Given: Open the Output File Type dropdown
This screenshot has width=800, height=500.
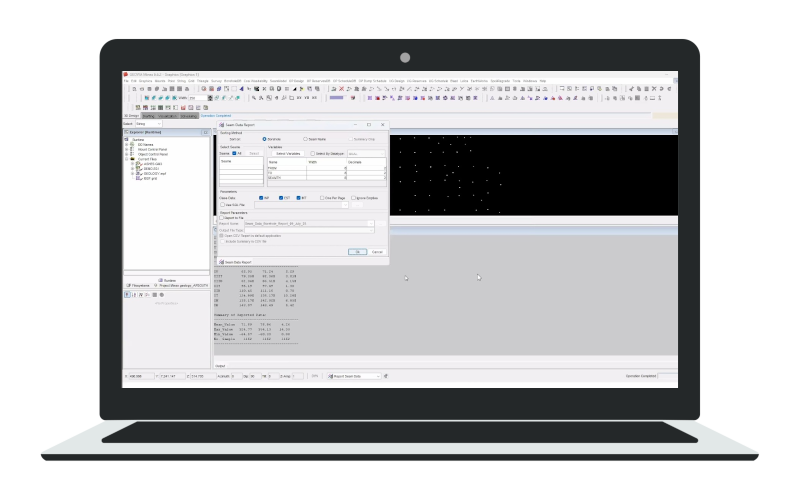Looking at the screenshot, I should point(371,230).
